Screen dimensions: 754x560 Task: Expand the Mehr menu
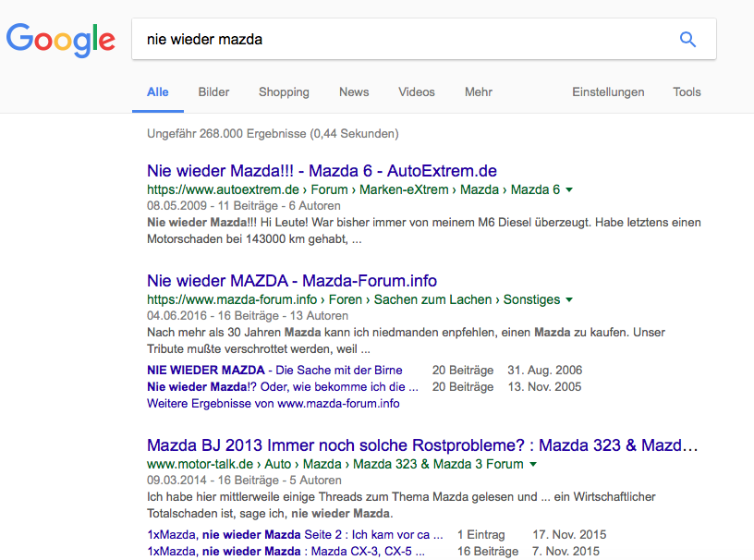coord(479,91)
